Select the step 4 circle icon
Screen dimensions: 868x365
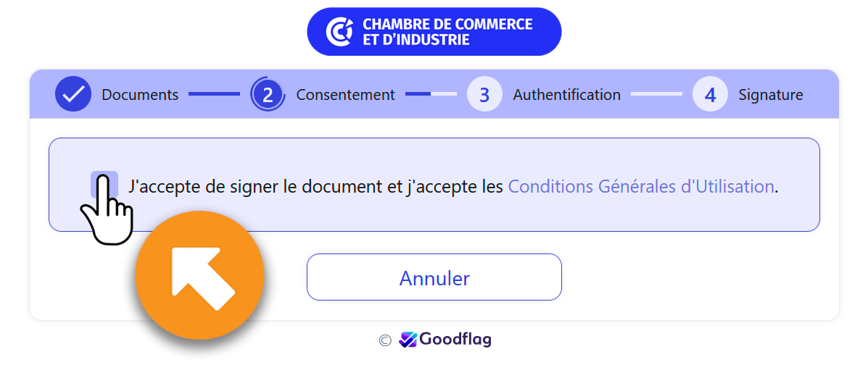click(x=710, y=94)
